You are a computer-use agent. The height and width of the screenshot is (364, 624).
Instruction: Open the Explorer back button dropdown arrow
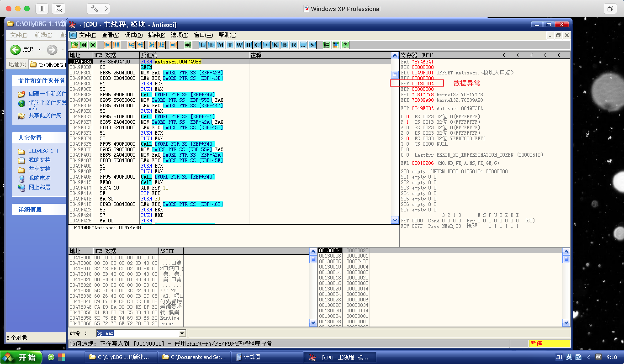(x=39, y=50)
